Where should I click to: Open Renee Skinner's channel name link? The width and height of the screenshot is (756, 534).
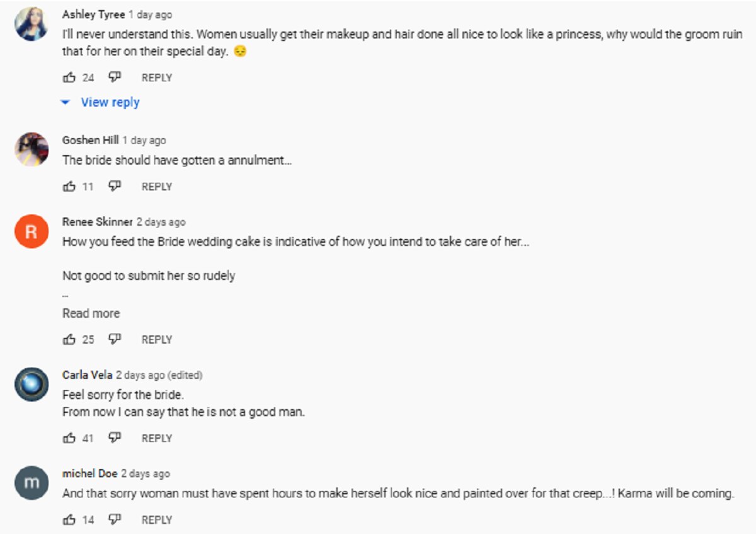pos(97,222)
